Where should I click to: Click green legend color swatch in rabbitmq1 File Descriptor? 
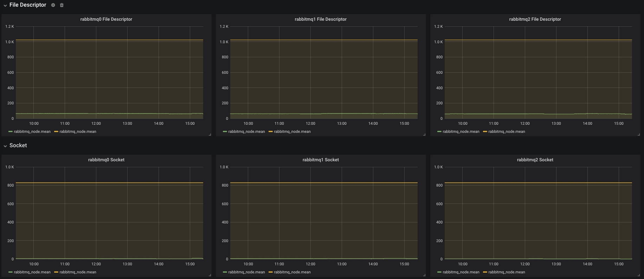(225, 132)
